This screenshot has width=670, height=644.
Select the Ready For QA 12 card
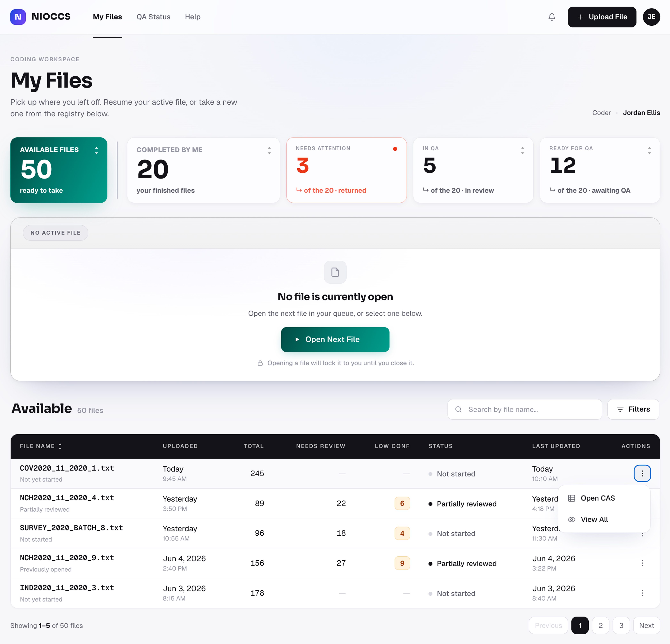point(600,170)
